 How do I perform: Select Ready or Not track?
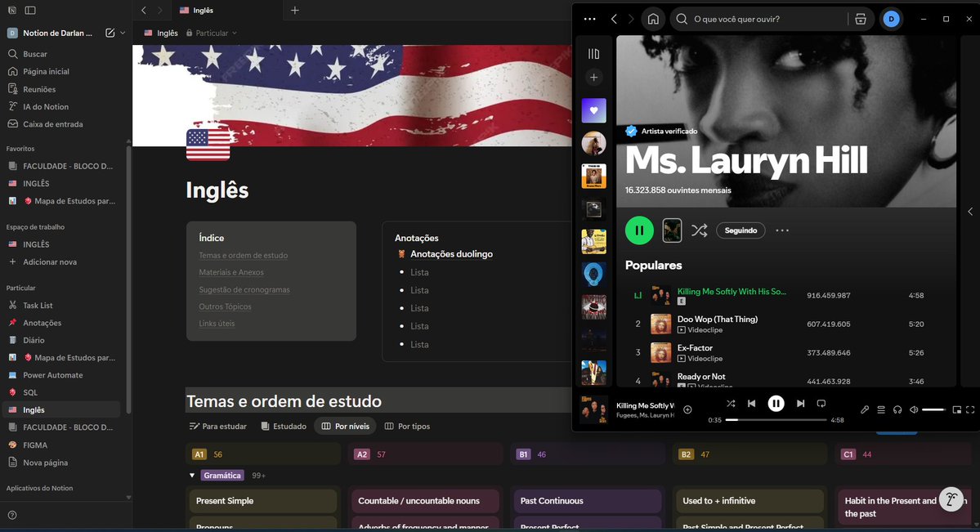tap(701, 377)
